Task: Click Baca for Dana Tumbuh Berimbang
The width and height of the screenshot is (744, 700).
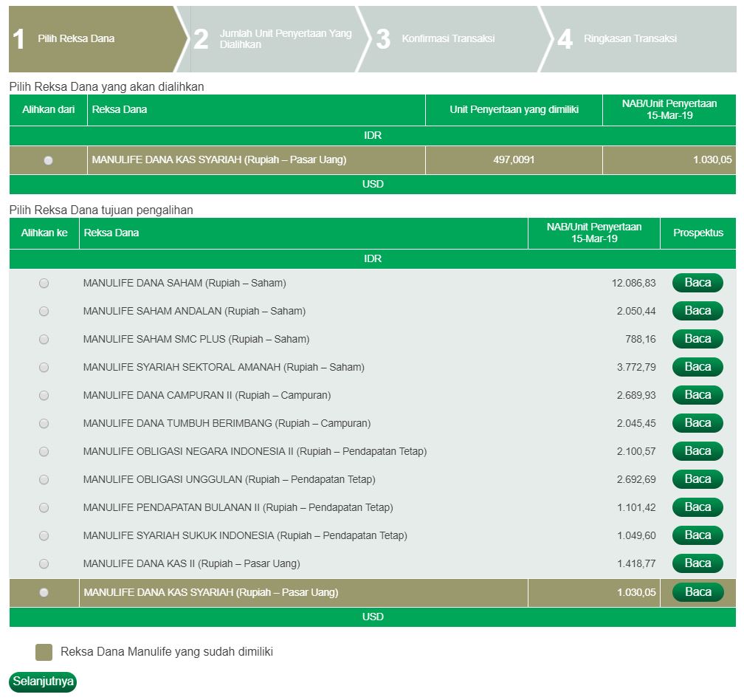Action: click(697, 423)
